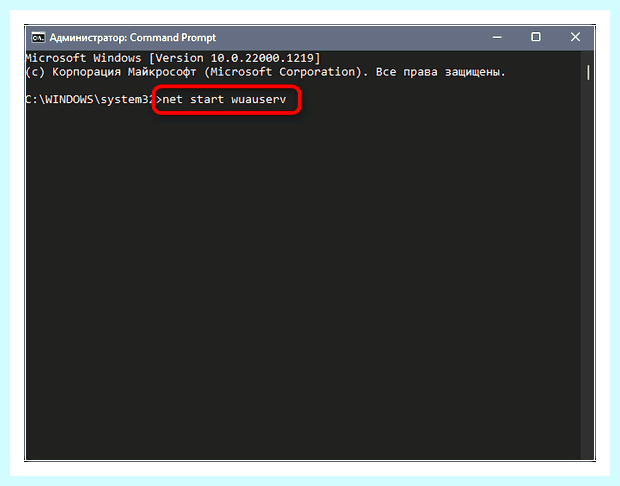Click the 'Корпорация Майкрософт' copyright line
This screenshot has width=620, height=486.
tap(265, 72)
